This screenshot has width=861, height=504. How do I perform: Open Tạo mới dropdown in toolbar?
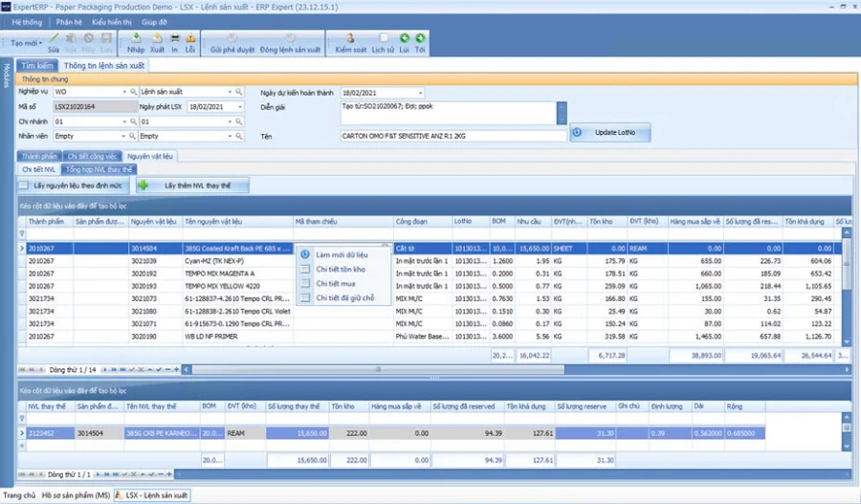[27, 43]
